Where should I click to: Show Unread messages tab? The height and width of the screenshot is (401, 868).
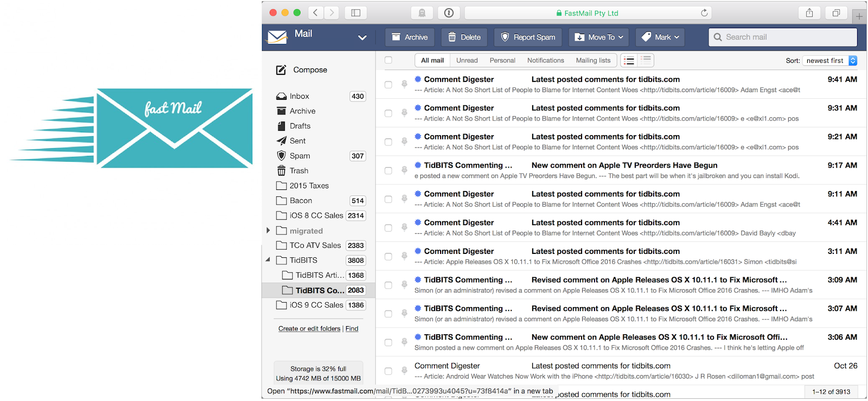click(467, 60)
